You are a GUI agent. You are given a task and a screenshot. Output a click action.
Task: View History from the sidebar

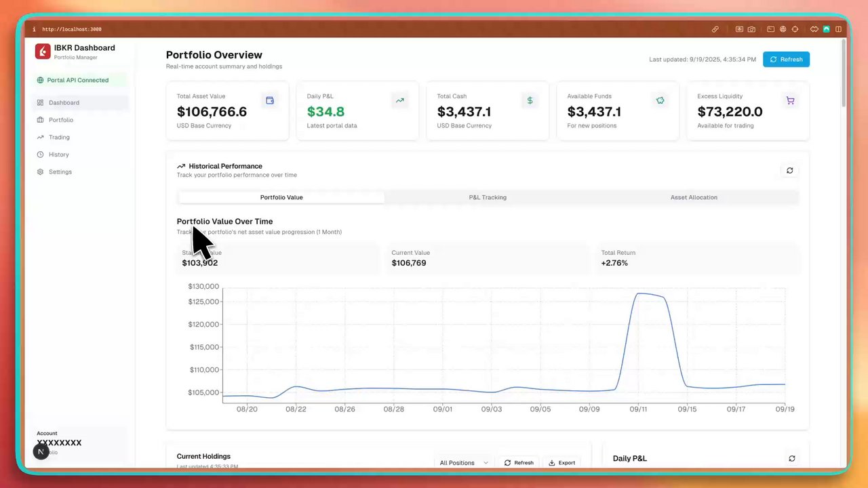[81, 155]
